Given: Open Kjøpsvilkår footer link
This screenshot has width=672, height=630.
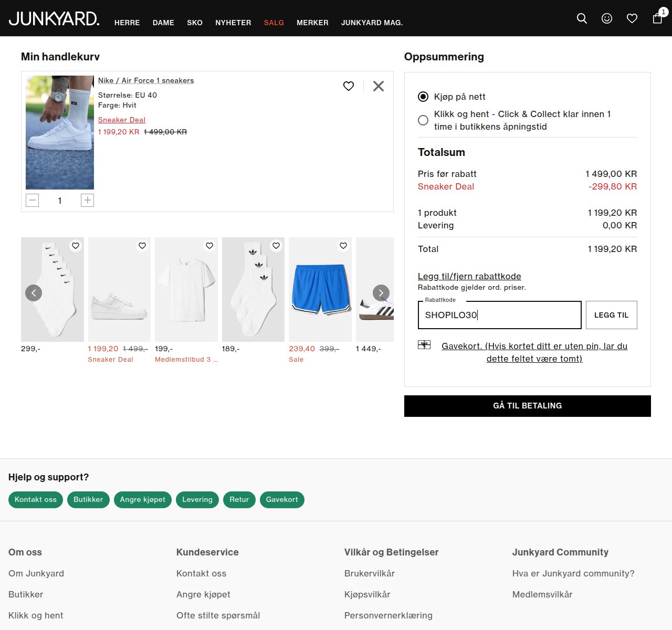Looking at the screenshot, I should [x=367, y=594].
